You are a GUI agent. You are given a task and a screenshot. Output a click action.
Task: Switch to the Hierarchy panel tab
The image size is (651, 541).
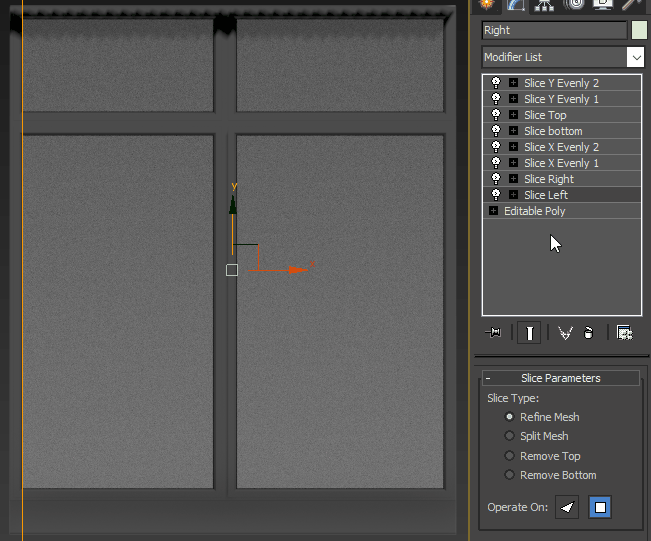click(x=544, y=4)
